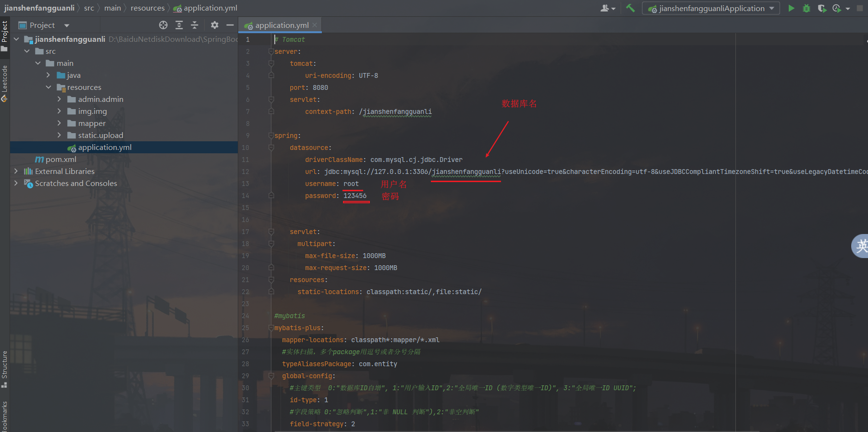Viewport: 868px width, 432px height.
Task: Expand the java folder in tree
Action: [x=48, y=75]
